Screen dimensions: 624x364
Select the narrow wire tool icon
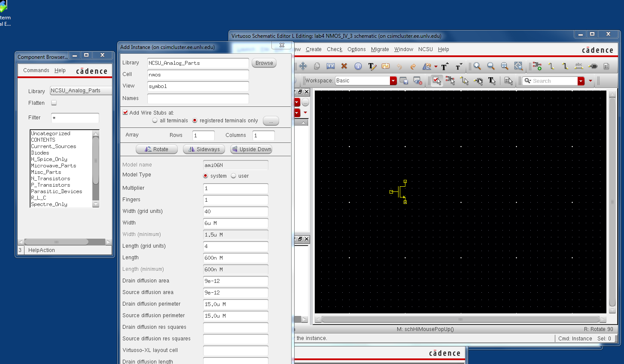[x=551, y=66]
